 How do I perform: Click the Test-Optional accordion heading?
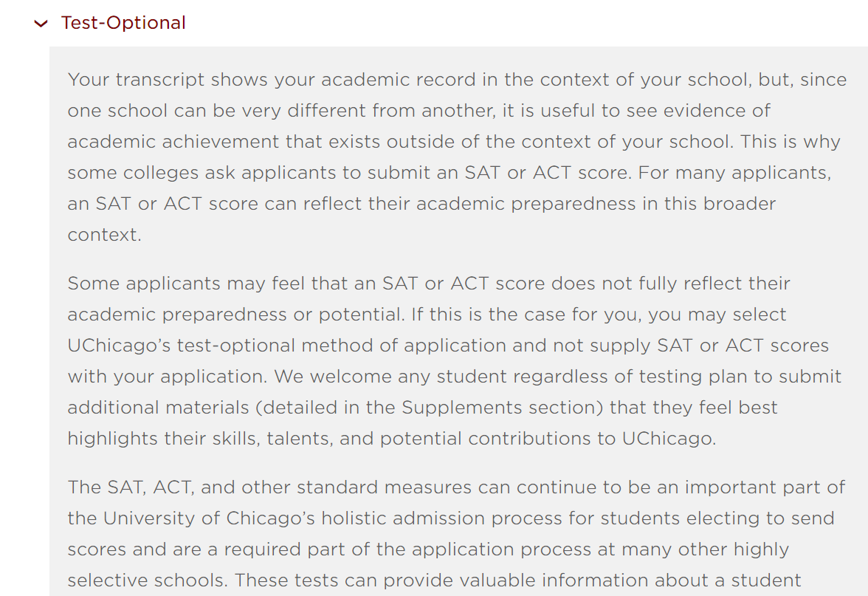coord(123,23)
